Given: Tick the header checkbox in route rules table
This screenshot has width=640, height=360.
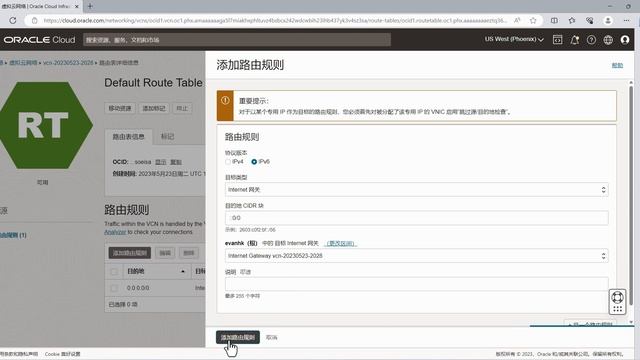Looking at the screenshot, I should point(114,271).
